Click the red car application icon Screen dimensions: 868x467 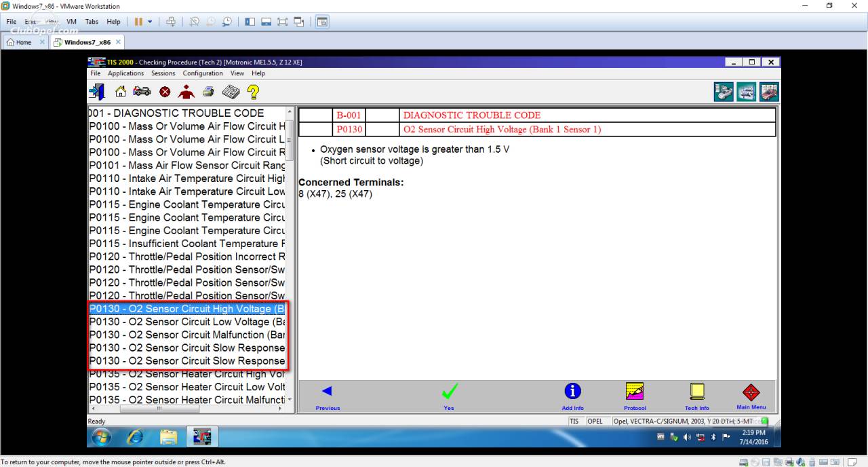[769, 92]
